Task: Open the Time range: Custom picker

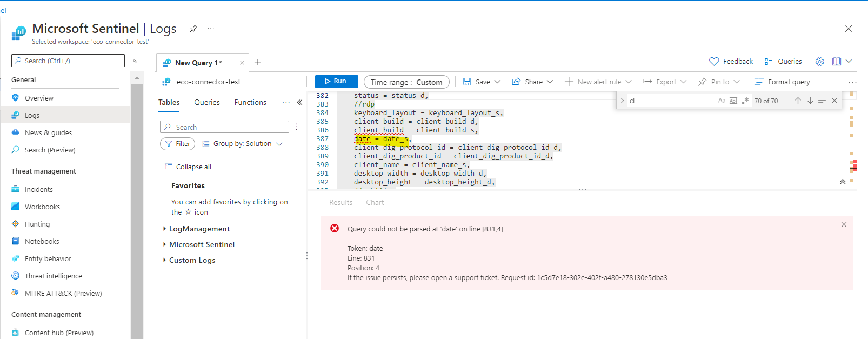Action: tap(406, 82)
